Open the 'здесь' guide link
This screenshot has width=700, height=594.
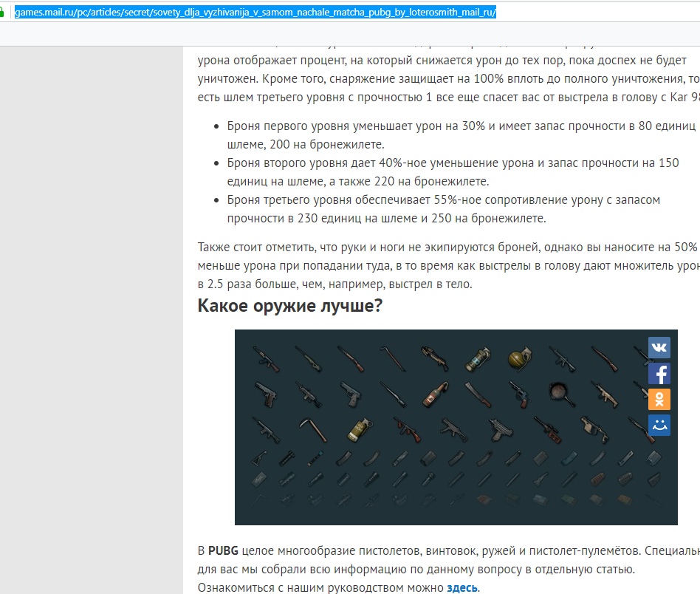[x=461, y=588]
